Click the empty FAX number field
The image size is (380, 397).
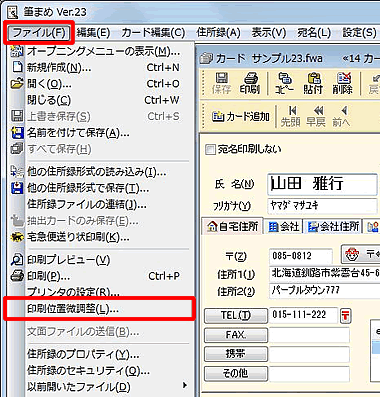(x=309, y=335)
